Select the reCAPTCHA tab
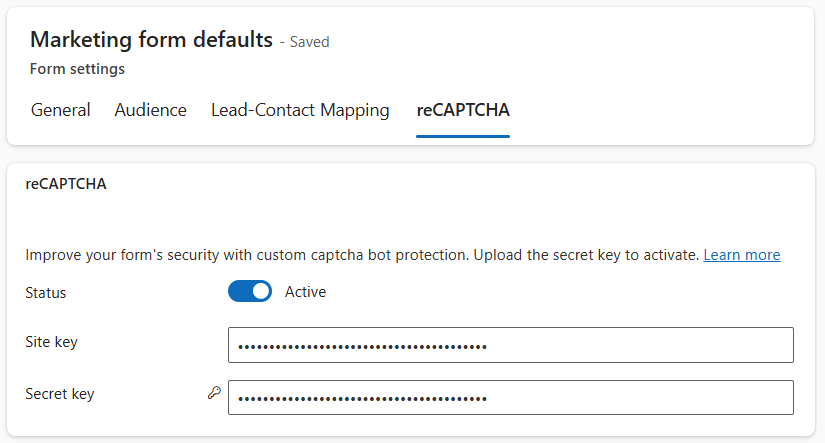825x443 pixels. pos(463,110)
